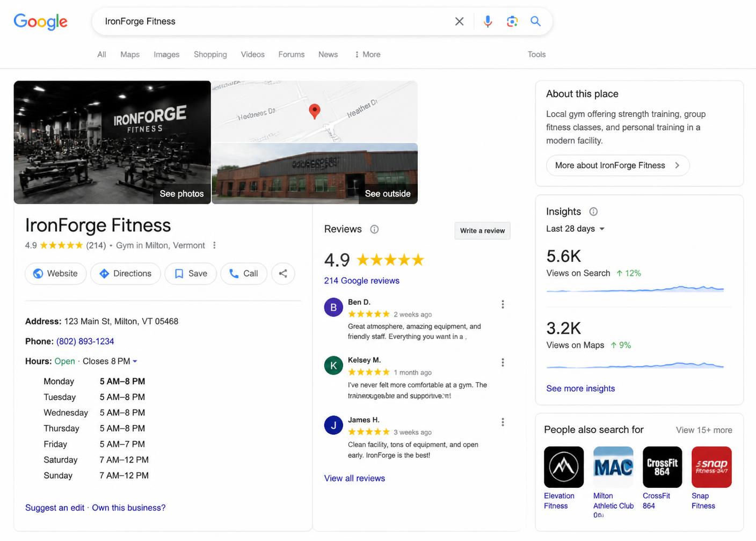Screen dimensions: 756x541
Task: Open See more insights link
Action: point(580,389)
